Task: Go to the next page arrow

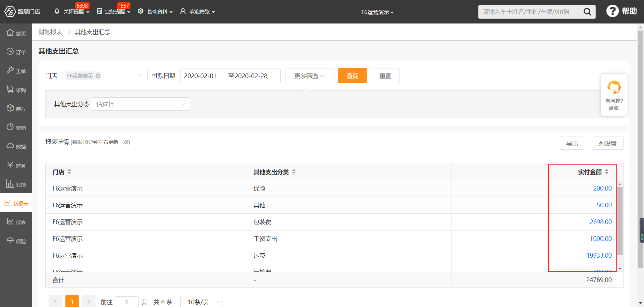Action: [89, 302]
